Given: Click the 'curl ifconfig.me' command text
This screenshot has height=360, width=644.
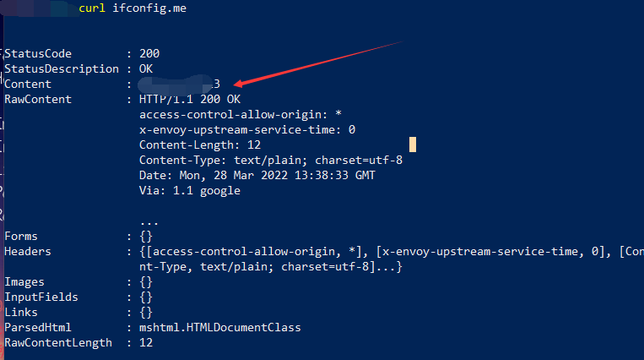Looking at the screenshot, I should 133,8.
